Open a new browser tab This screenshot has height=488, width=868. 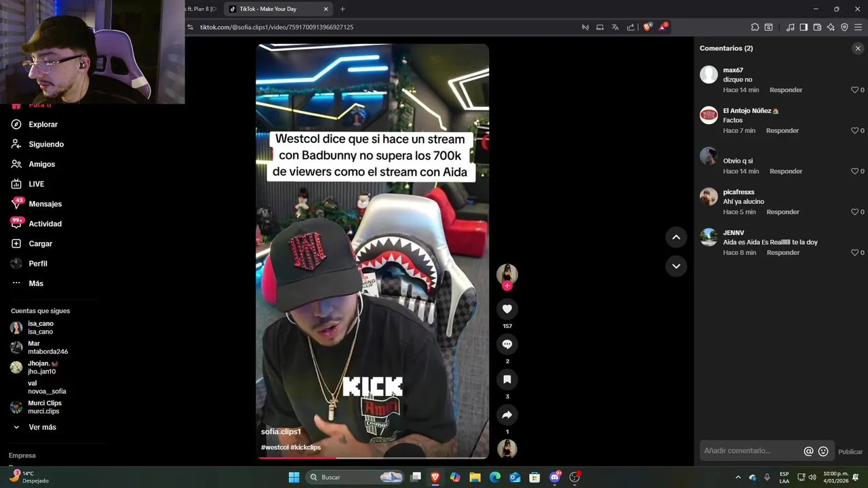(342, 9)
